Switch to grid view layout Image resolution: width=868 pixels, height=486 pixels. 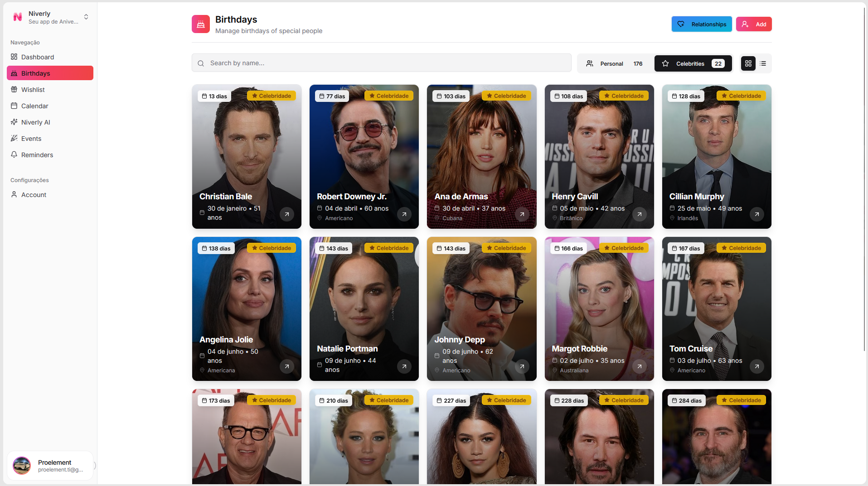748,63
